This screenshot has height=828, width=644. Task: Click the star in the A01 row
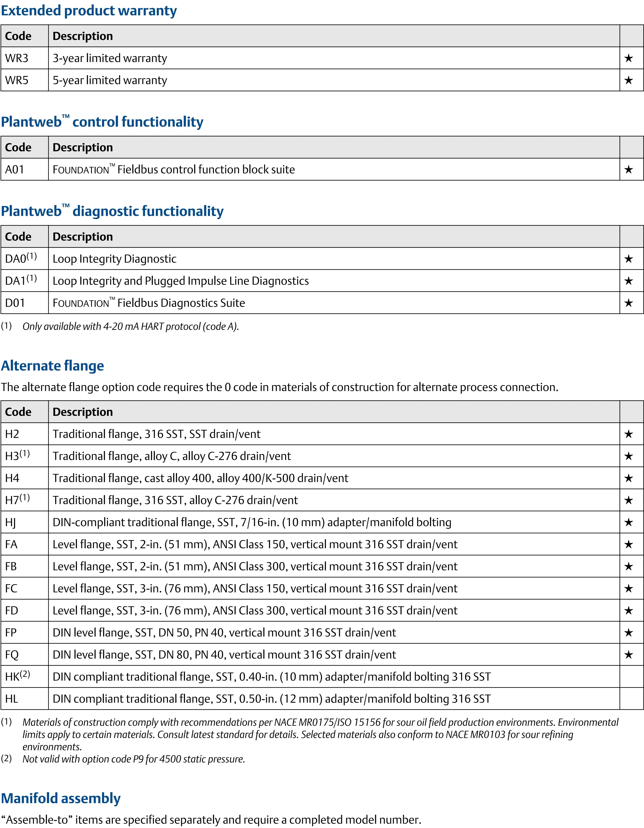pos(628,169)
